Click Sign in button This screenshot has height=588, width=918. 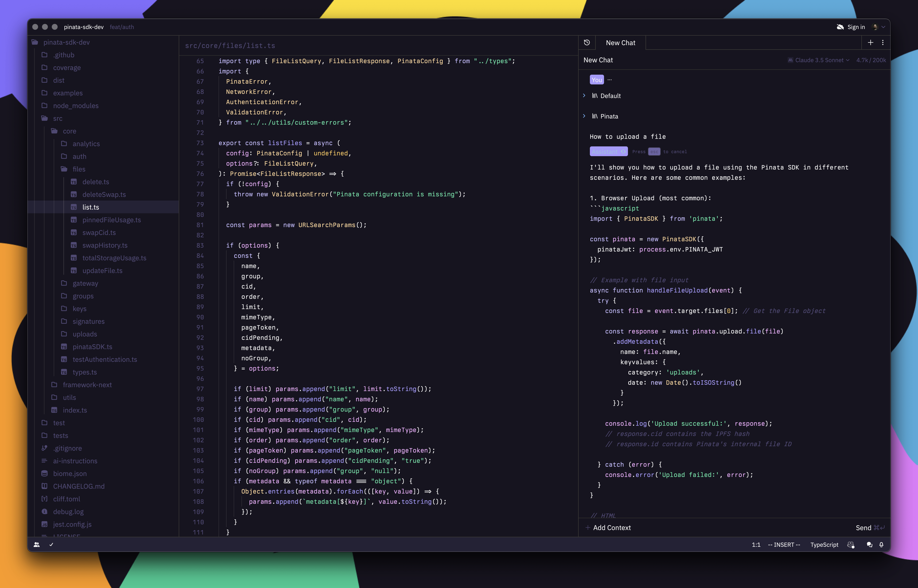[x=856, y=27]
